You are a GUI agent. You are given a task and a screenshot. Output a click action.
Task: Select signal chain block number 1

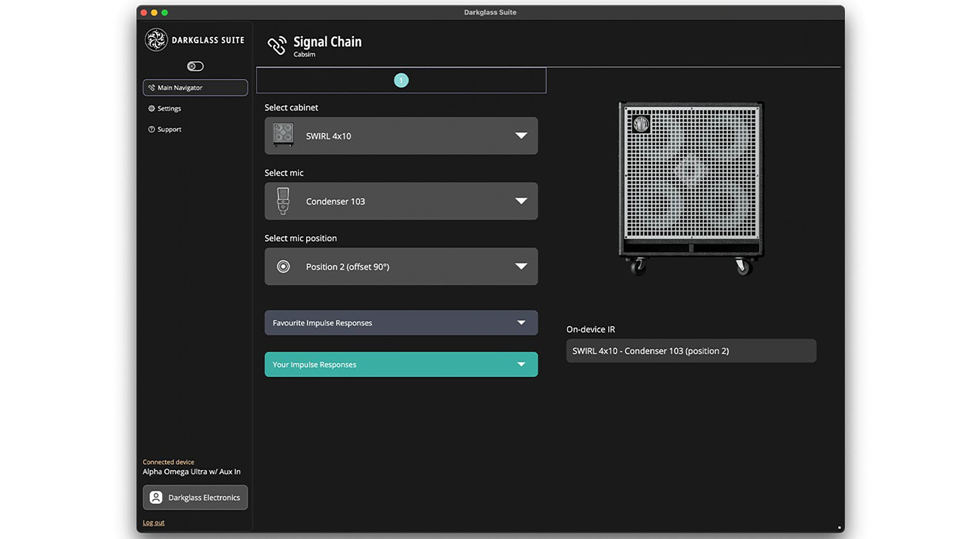coord(401,80)
